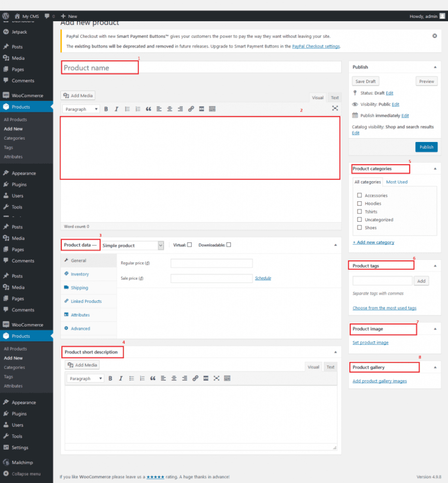
Task: Insert numbered list in main editor
Action: coord(138,109)
